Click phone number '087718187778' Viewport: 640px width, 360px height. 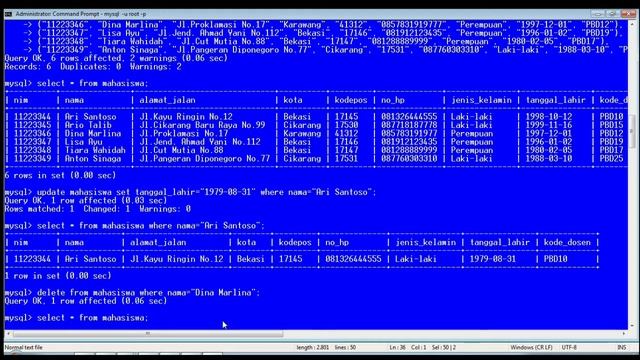(409, 125)
